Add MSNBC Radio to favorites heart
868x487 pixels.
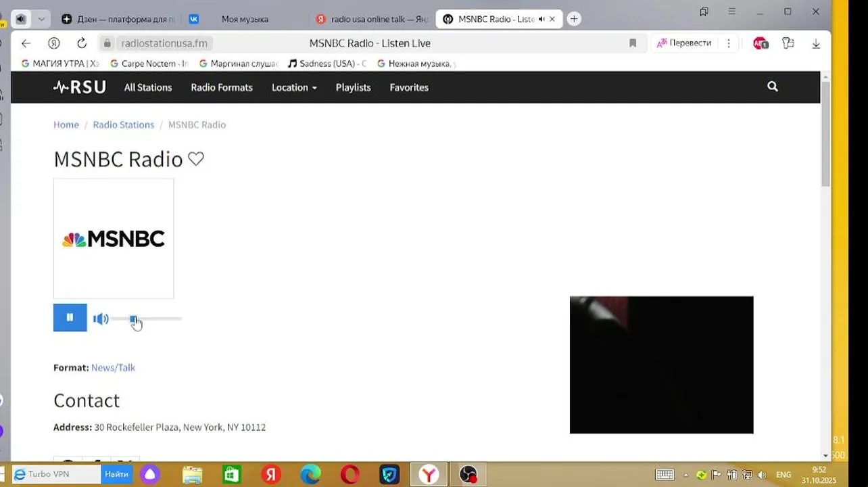coord(196,159)
